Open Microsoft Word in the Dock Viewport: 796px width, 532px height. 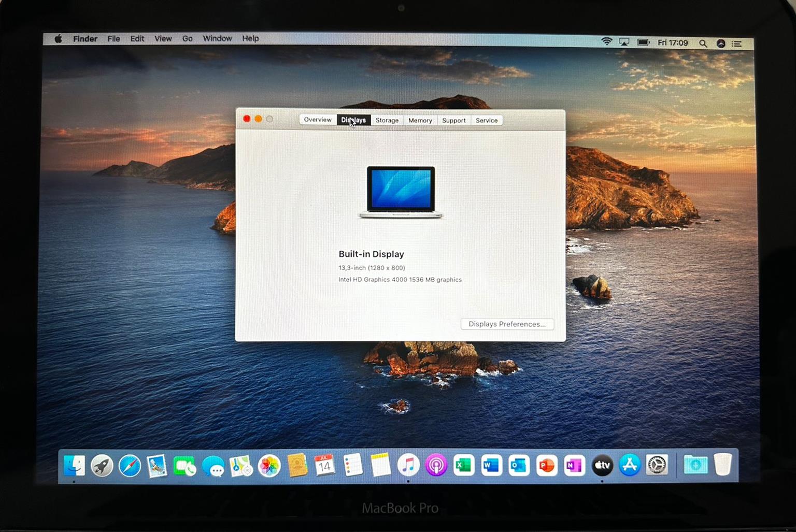(x=491, y=465)
